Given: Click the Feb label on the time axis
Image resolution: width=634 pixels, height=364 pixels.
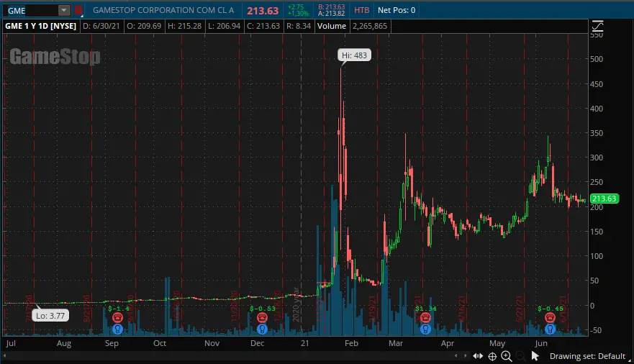Looking at the screenshot, I should point(351,343).
